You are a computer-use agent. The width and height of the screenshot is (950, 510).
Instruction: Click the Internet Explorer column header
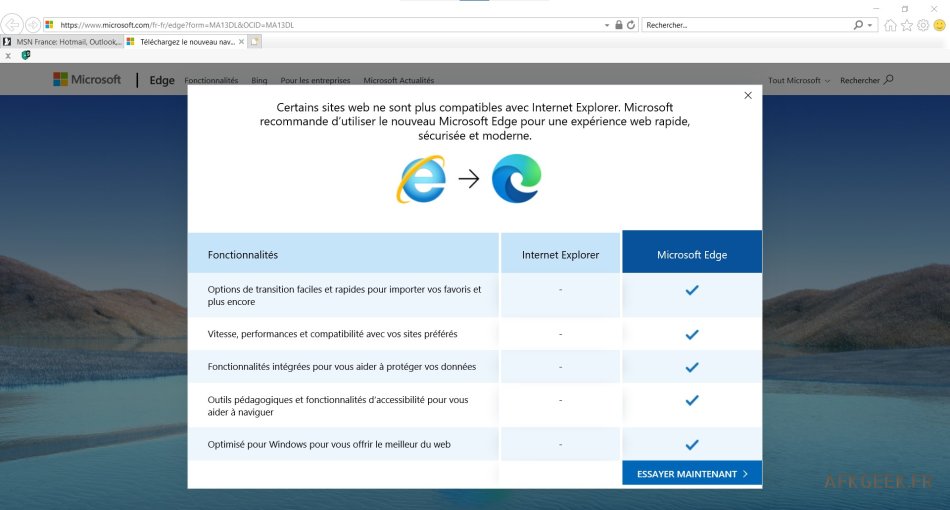click(x=560, y=255)
